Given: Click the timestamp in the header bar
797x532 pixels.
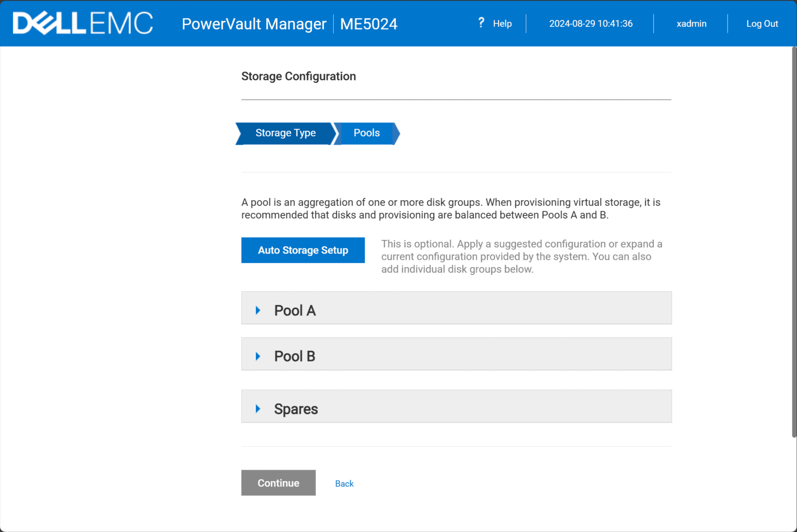Looking at the screenshot, I should pyautogui.click(x=590, y=23).
